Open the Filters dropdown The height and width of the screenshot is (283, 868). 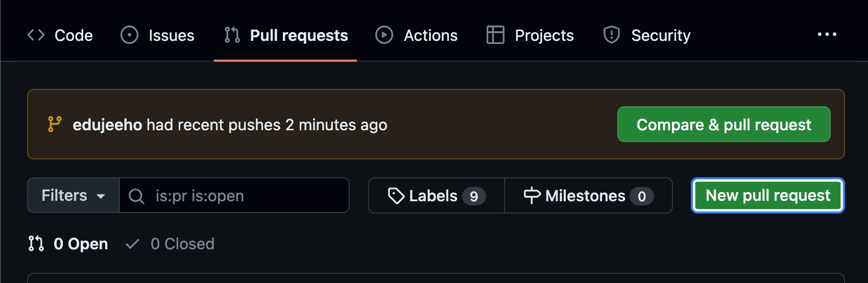point(74,196)
